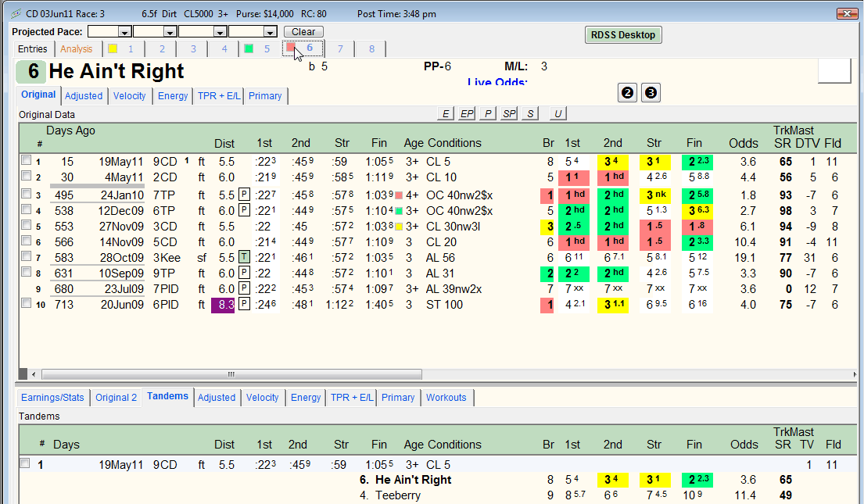The height and width of the screenshot is (504, 864).
Task: Open the upper Energy tab
Action: [173, 96]
